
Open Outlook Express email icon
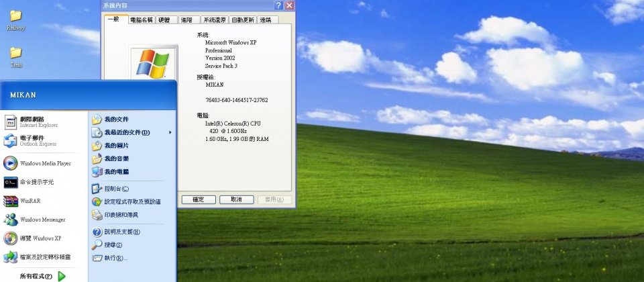(x=11, y=140)
